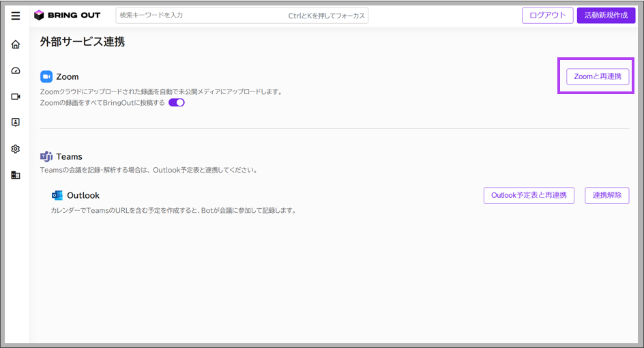Click the Zoomクラウド description text
The width and height of the screenshot is (644, 348).
(162, 91)
